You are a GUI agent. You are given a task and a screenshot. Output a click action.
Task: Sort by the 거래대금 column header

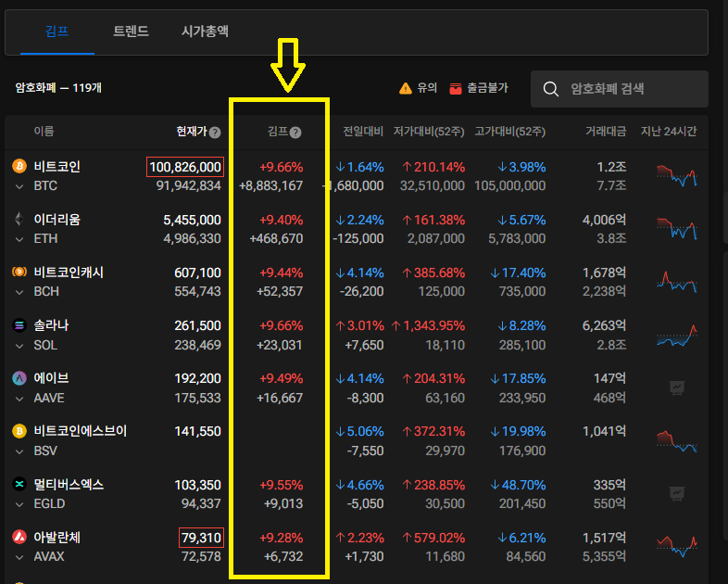click(606, 132)
